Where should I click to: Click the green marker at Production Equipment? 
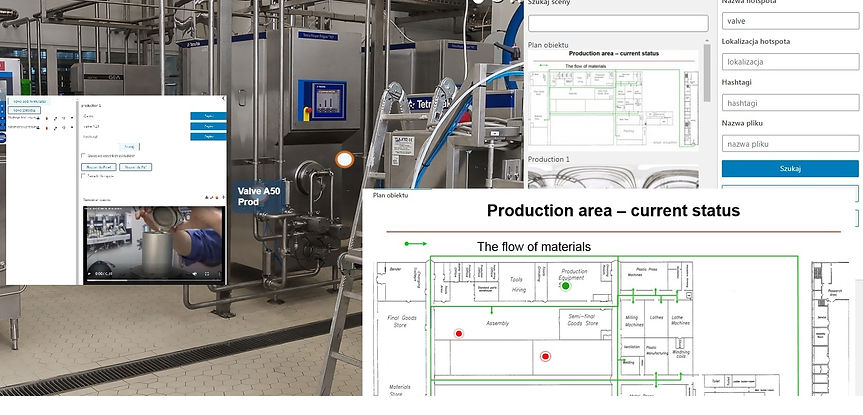tap(565, 286)
